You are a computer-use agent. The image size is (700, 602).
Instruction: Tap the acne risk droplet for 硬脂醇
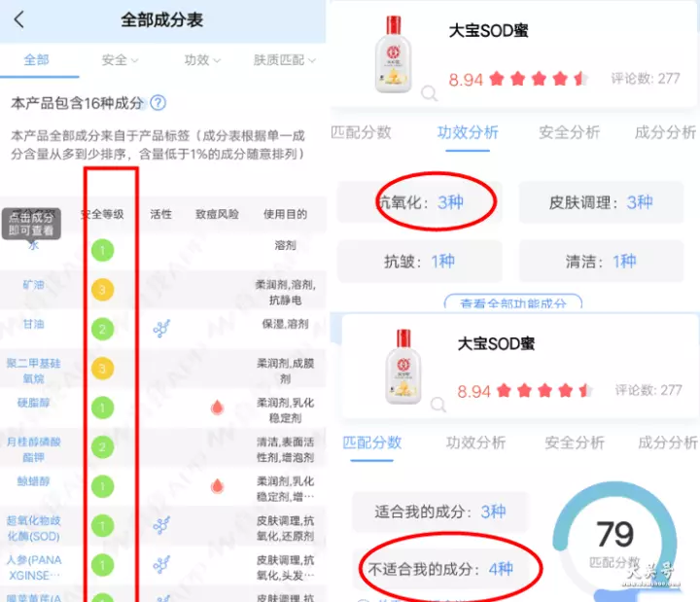coord(217,407)
